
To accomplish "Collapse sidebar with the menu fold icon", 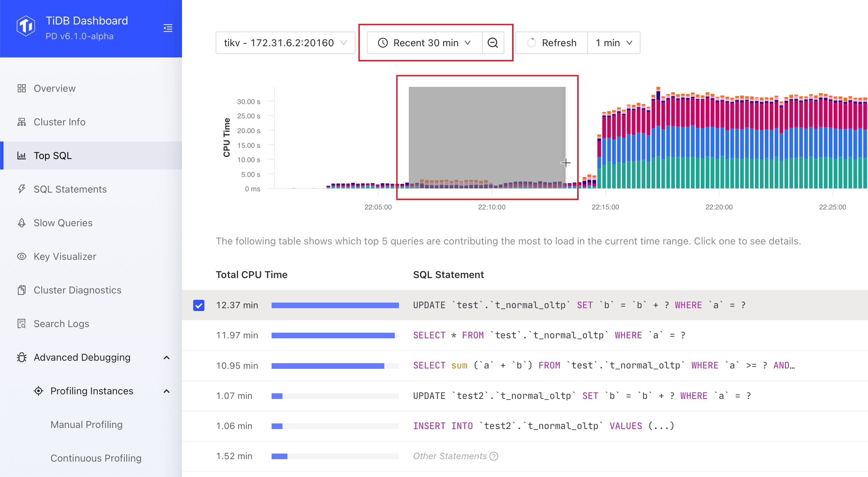I will 168,28.
